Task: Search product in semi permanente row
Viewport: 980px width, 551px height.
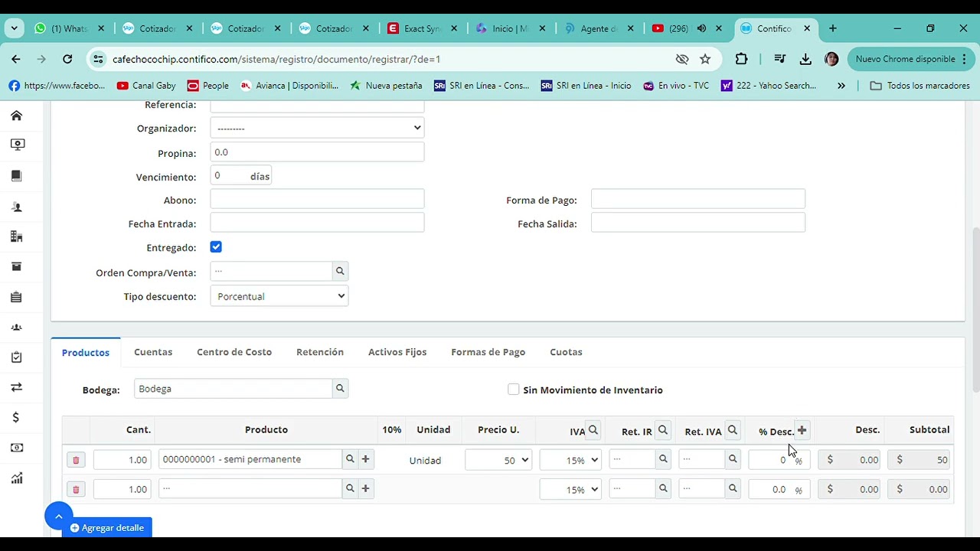Action: (350, 459)
